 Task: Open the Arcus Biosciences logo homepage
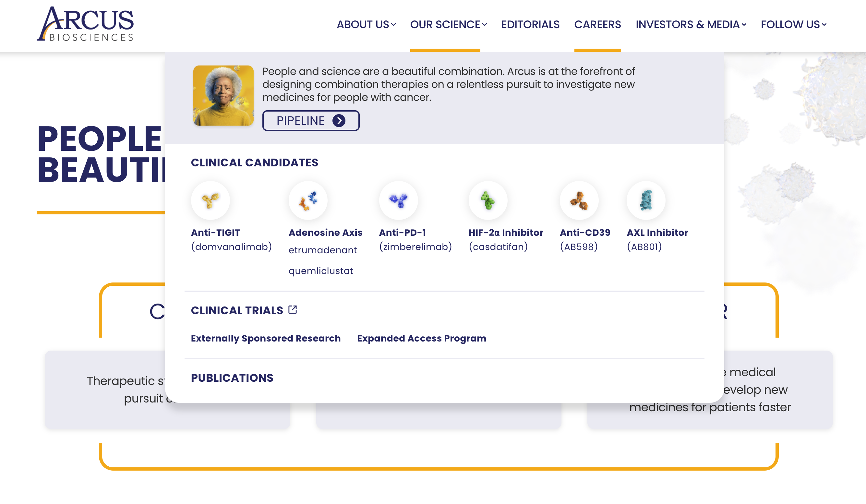pyautogui.click(x=85, y=24)
